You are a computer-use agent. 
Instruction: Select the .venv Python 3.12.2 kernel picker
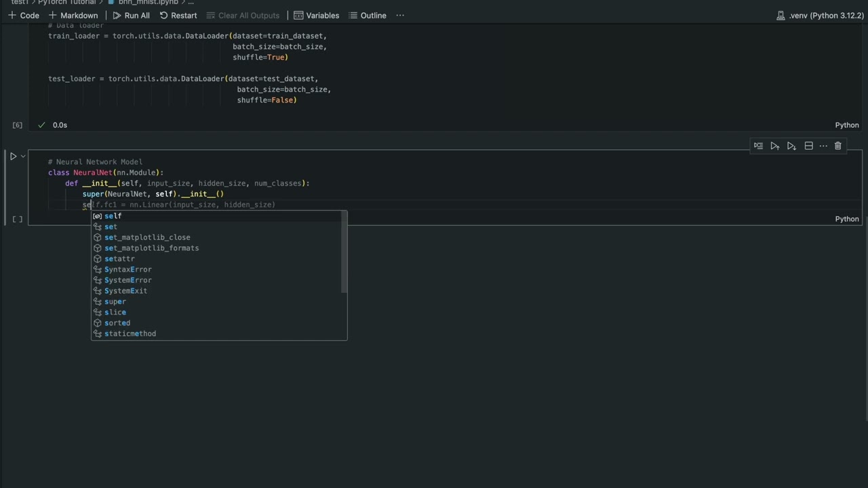coord(820,15)
